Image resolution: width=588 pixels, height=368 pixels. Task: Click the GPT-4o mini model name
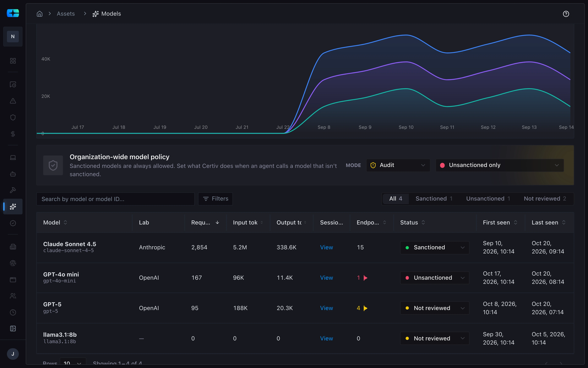click(x=61, y=274)
